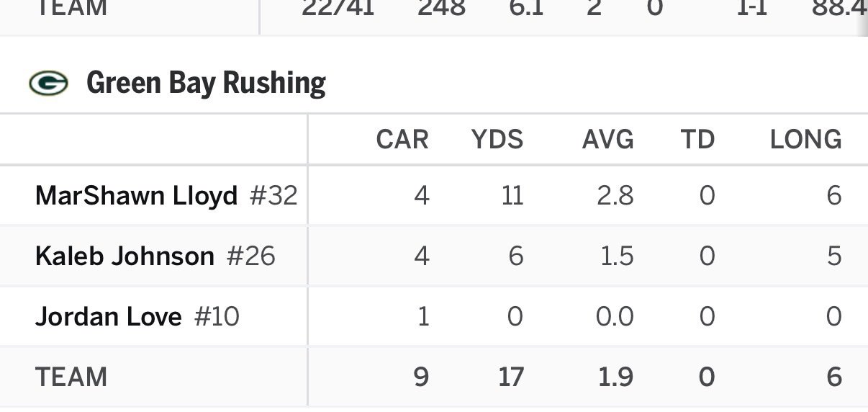This screenshot has width=868, height=412.
Task: Click MarShawn Lloyd's 2.8 average value
Action: (x=615, y=195)
